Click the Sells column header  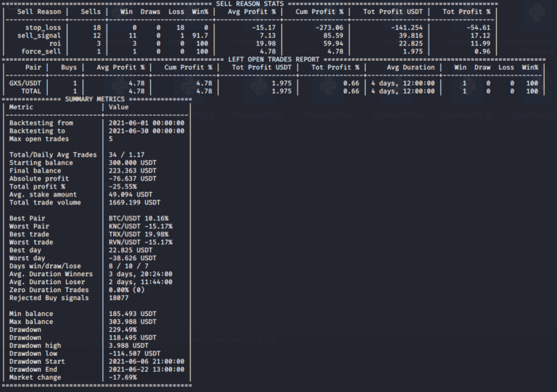point(91,12)
